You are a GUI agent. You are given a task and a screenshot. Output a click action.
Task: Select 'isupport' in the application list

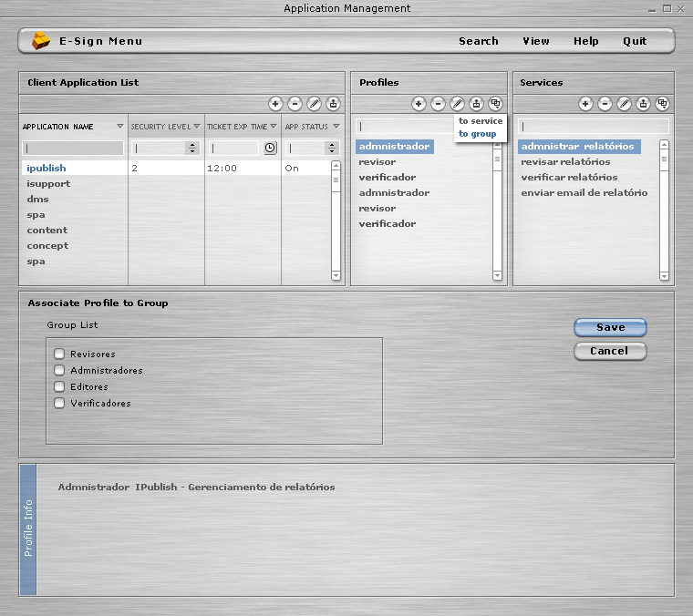48,184
